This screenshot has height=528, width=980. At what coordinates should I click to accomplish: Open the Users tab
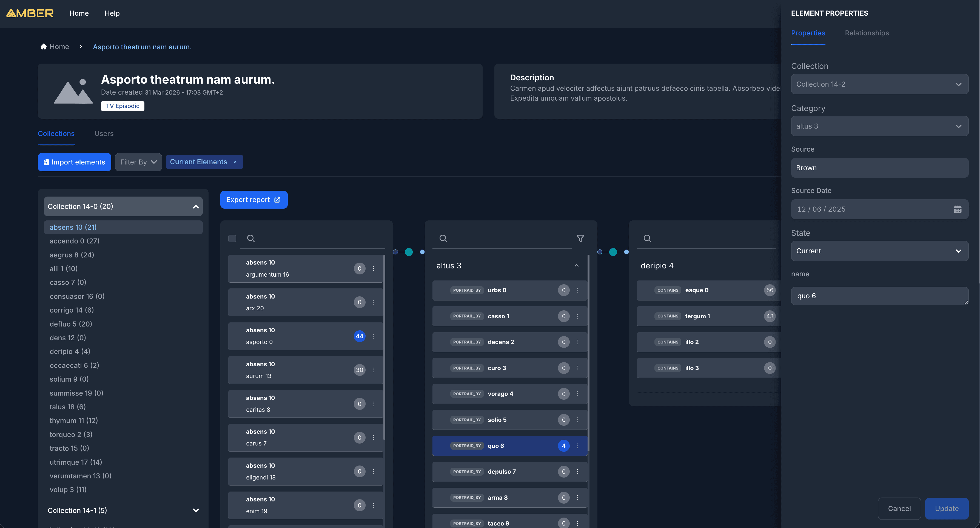[x=104, y=133]
